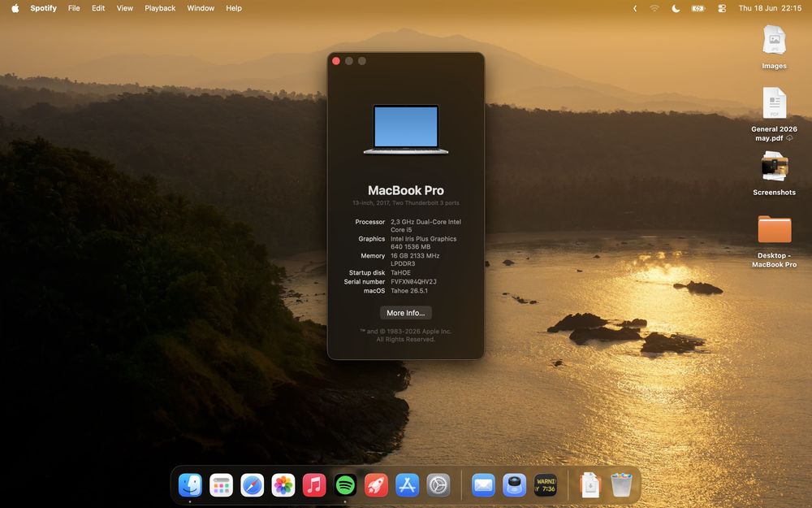
Task: Click the 2,3 GHz Dual-Core processor value
Action: [425, 225]
